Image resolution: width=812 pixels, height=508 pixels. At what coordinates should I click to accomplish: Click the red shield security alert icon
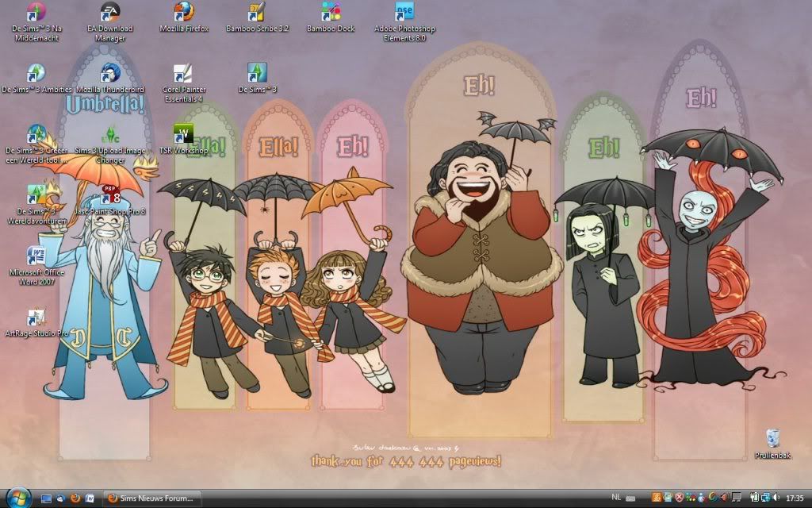679,498
